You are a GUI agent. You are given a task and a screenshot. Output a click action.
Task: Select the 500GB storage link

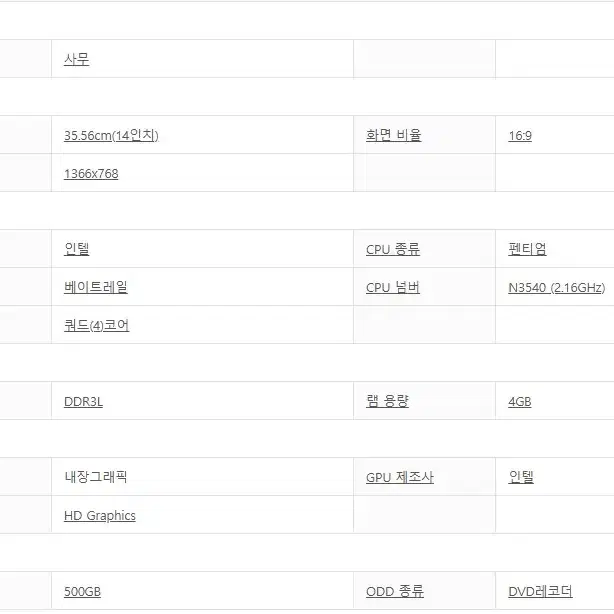[83, 592]
